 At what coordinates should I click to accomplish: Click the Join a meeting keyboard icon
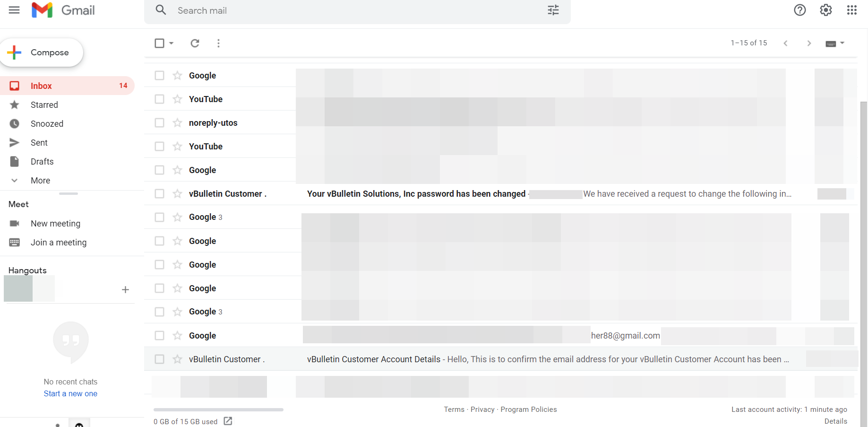(x=15, y=242)
